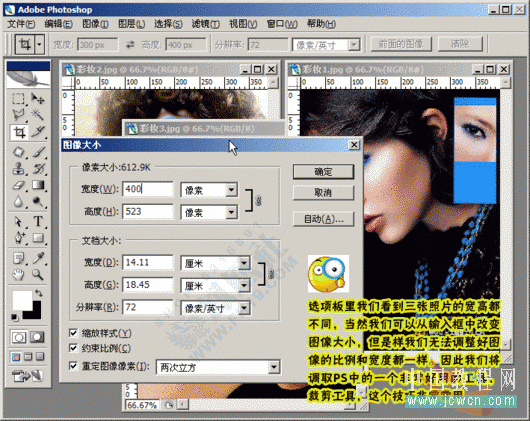Select the Hand tool
This screenshot has height=421, width=530.
pyautogui.click(x=19, y=274)
